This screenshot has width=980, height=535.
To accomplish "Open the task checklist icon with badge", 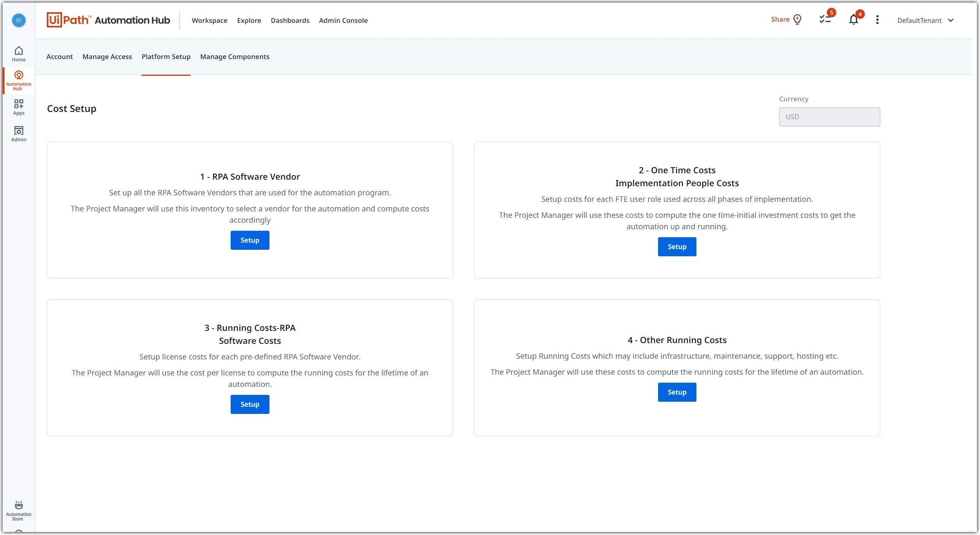I will (825, 19).
